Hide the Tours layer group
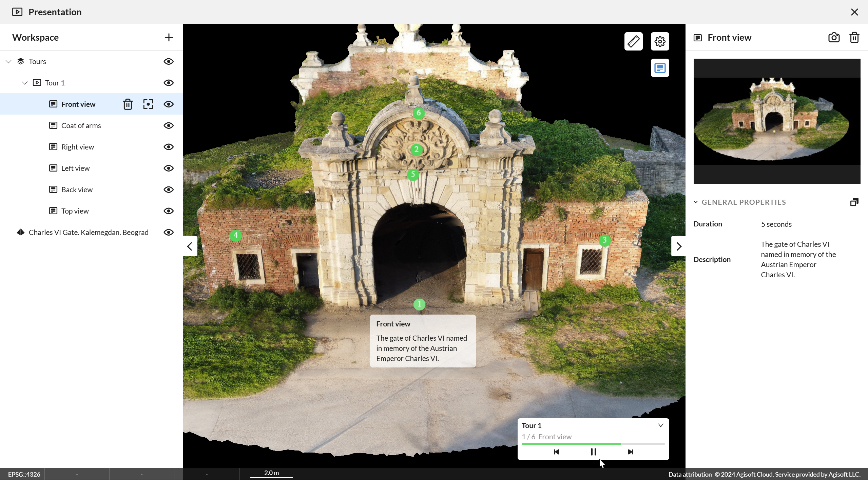 coord(169,61)
